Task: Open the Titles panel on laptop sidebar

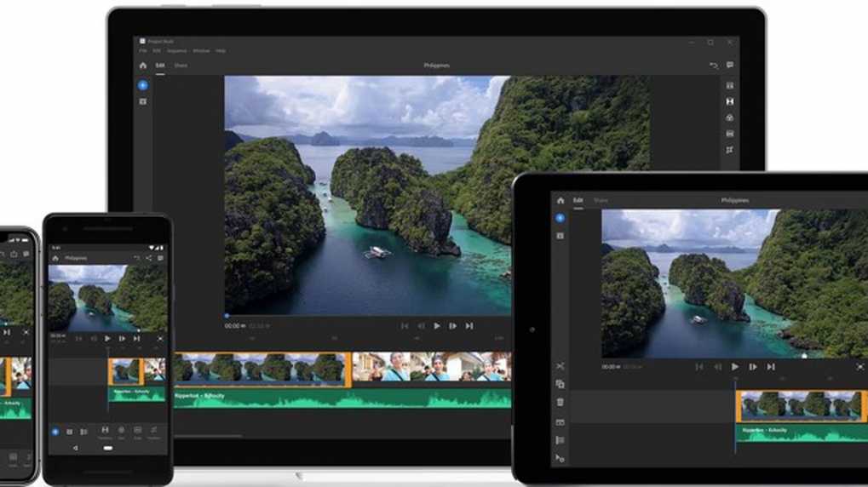Action: (730, 86)
